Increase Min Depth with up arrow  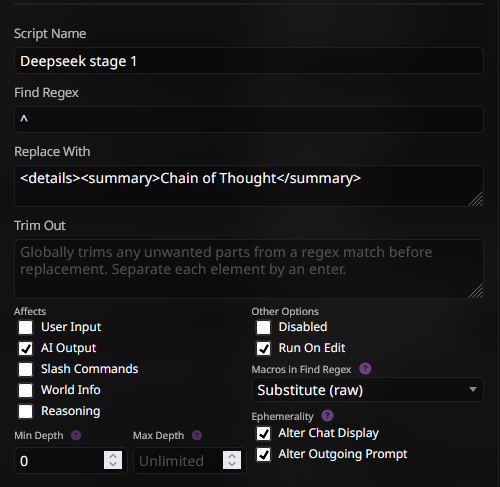[113, 456]
